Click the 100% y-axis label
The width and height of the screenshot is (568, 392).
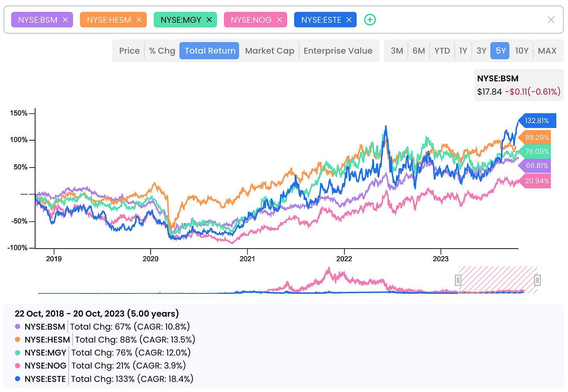tap(19, 140)
